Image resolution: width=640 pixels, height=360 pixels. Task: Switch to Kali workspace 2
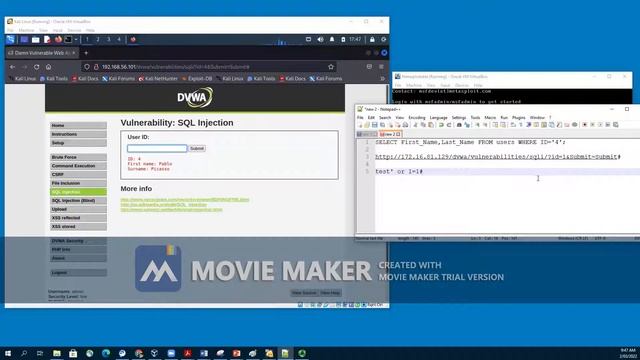98,40
